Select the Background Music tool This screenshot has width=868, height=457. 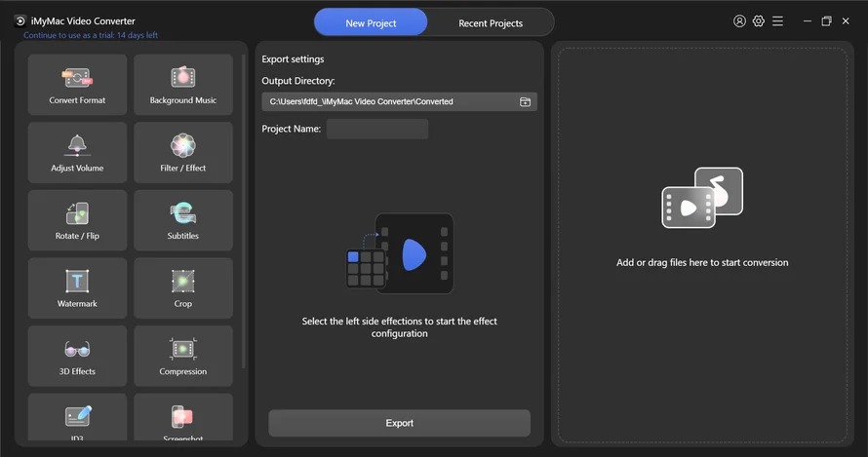[183, 85]
